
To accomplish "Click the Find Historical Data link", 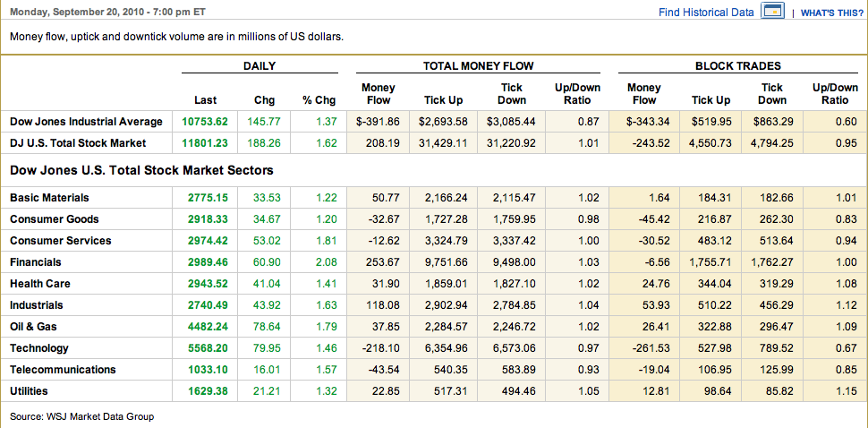I will (x=706, y=13).
